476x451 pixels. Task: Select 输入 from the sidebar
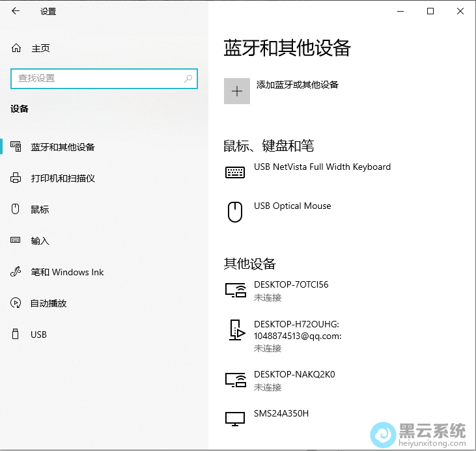pyautogui.click(x=40, y=241)
